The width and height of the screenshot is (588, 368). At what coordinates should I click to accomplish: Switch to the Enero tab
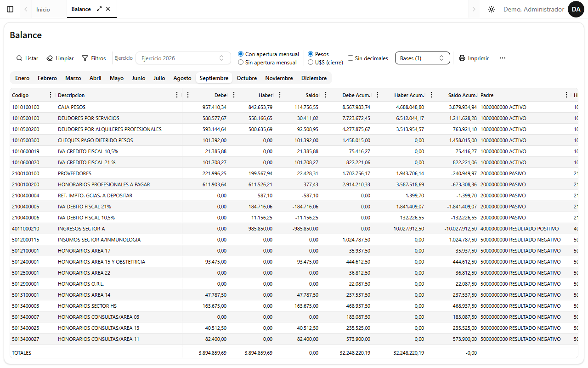click(22, 78)
